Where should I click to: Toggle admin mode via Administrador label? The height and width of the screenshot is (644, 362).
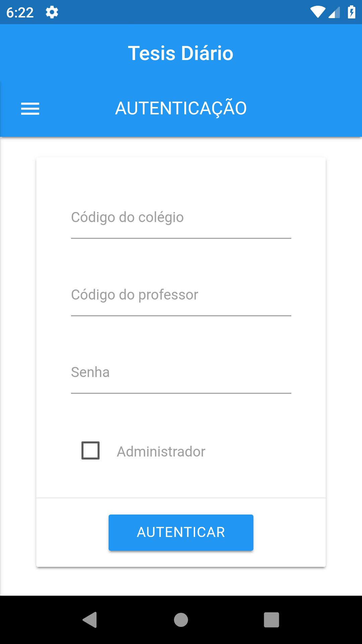tap(161, 451)
